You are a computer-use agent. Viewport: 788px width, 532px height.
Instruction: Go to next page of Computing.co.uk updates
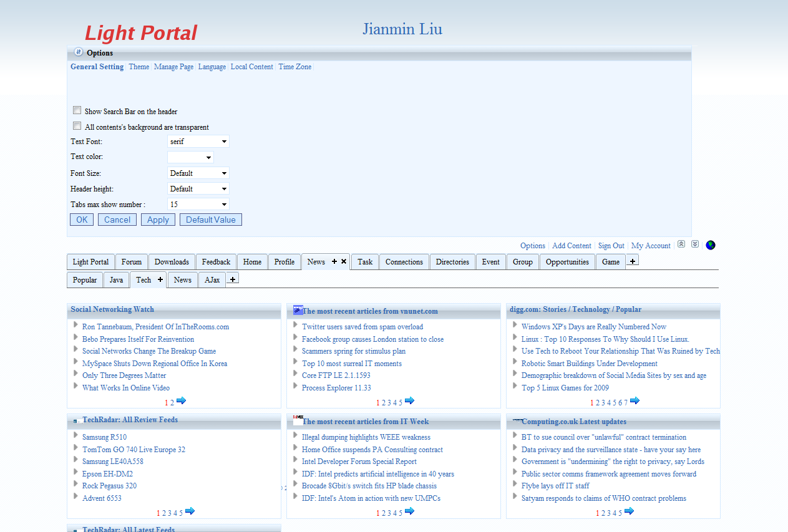pos(629,511)
